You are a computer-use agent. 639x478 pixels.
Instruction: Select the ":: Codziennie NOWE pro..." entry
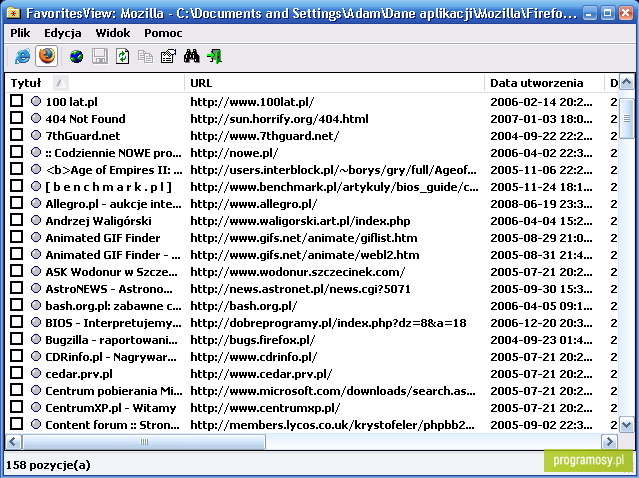(x=113, y=153)
